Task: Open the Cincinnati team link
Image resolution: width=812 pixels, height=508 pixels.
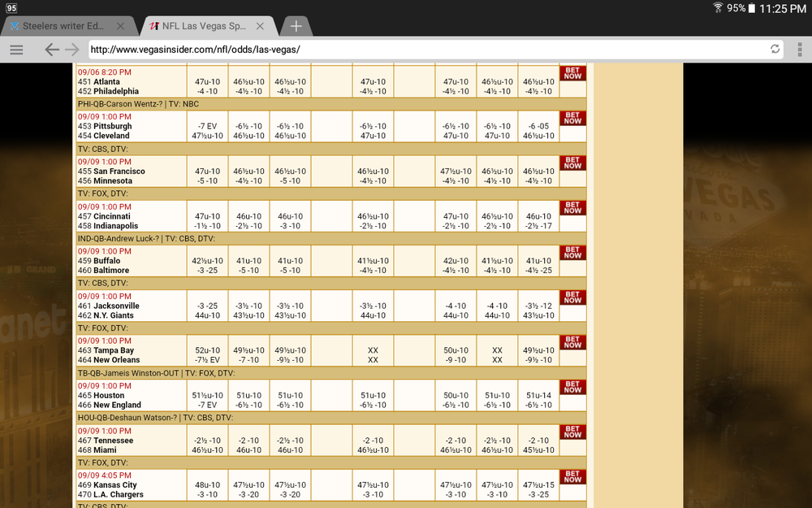Action: (x=112, y=217)
